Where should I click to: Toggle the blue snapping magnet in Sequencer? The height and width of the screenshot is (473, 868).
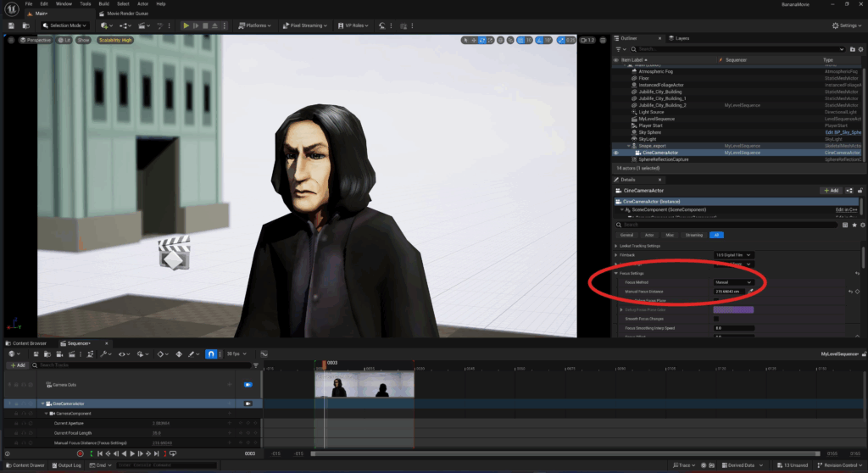click(210, 353)
